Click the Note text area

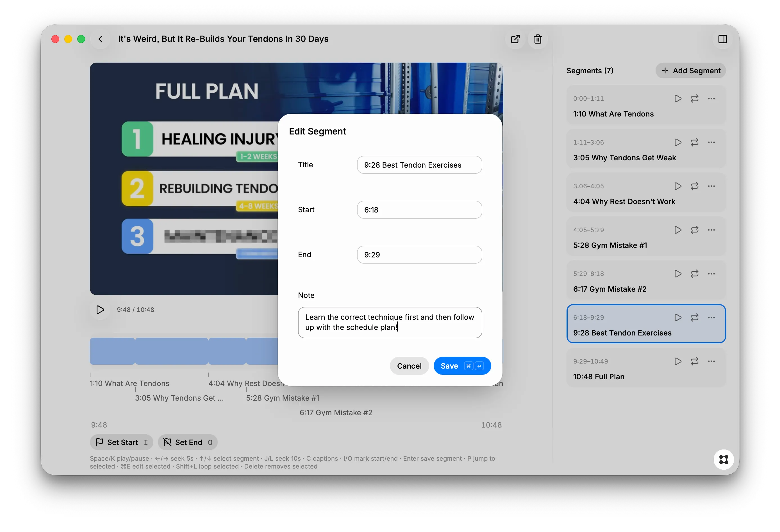click(x=390, y=322)
